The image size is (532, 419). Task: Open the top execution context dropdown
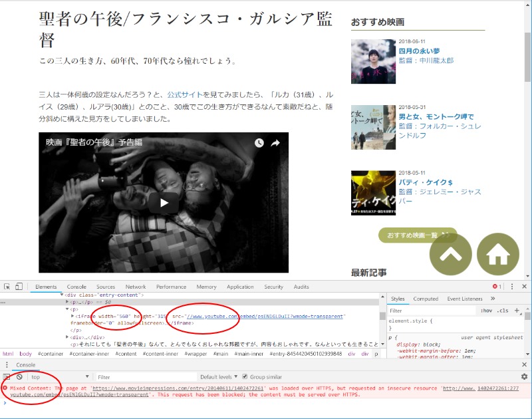point(60,376)
